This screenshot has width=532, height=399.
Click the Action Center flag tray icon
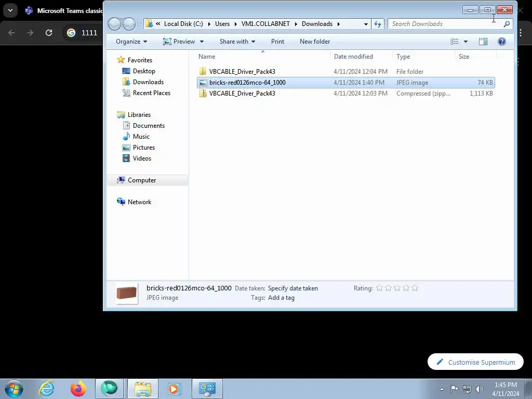click(454, 389)
